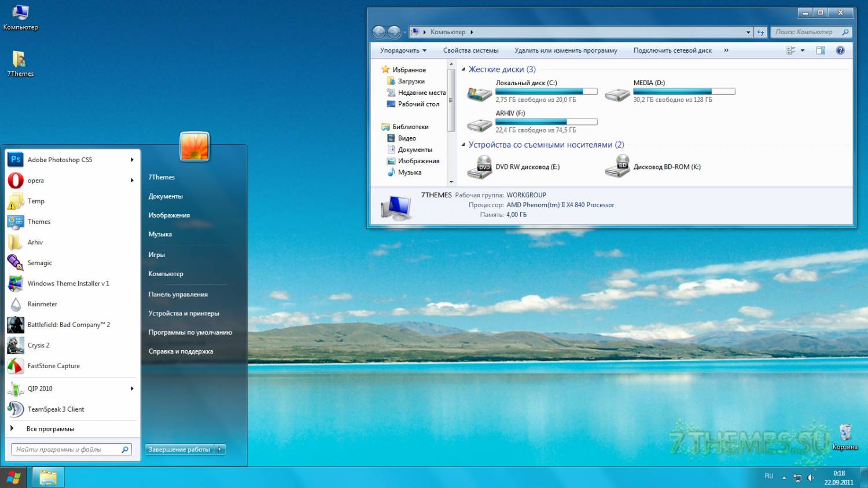Open the Temp folder in Start menu
The width and height of the screenshot is (868, 488).
tap(72, 201)
